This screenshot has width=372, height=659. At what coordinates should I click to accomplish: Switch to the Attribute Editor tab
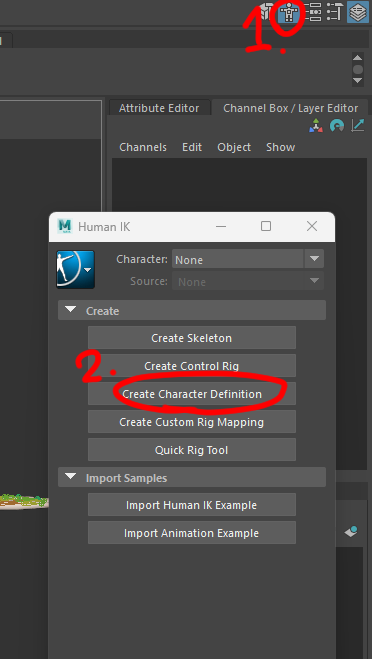coord(159,108)
